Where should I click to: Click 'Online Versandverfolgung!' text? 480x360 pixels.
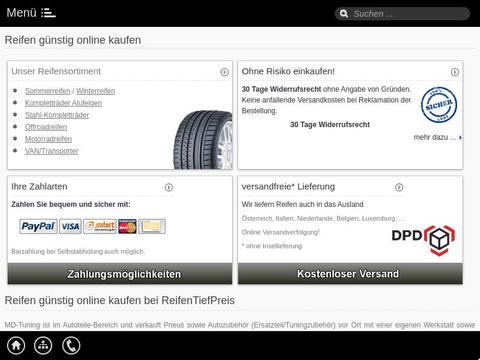click(x=281, y=232)
